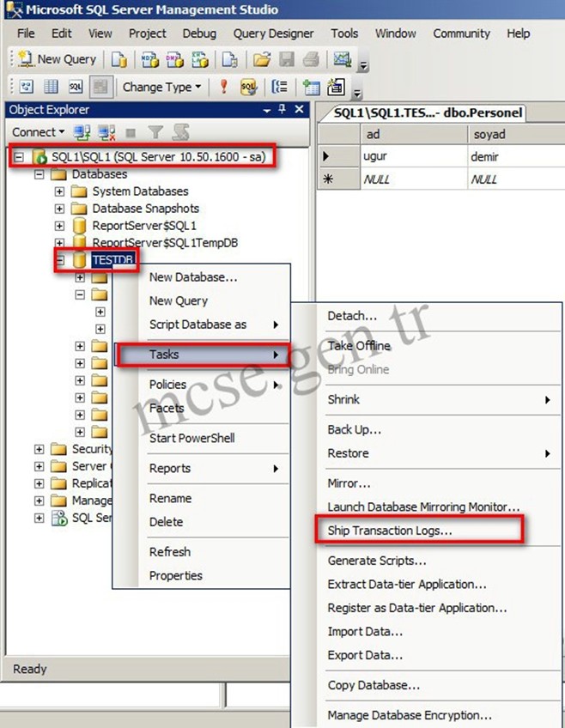Open the Debug menu
This screenshot has width=565, height=728.
pos(199,33)
